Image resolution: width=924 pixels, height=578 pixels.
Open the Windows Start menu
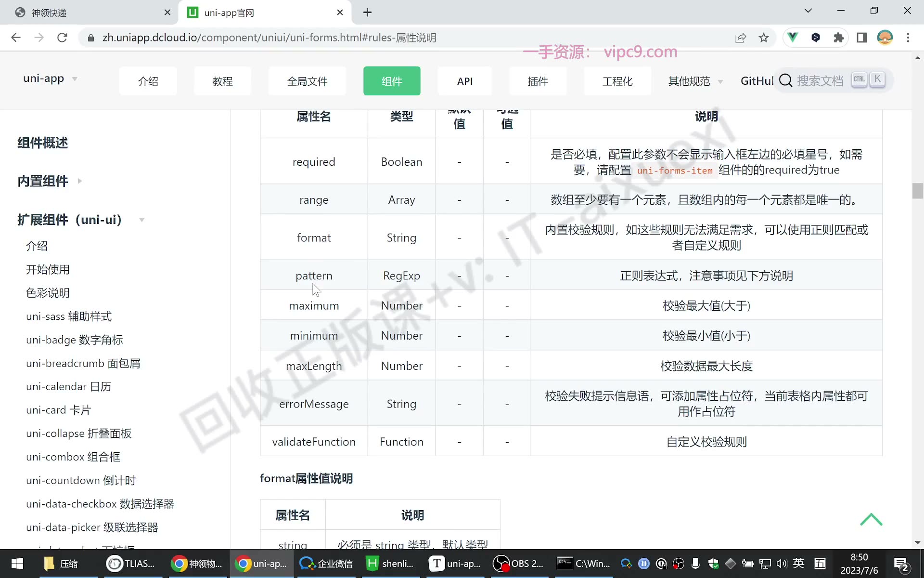pyautogui.click(x=17, y=564)
